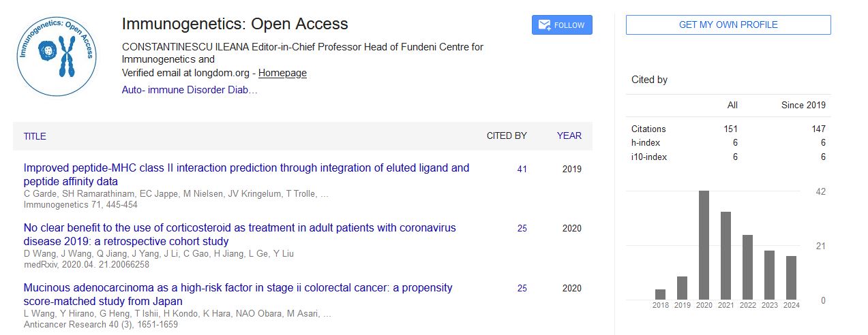Click the 25 citations for corticosteroid study
868x335 pixels.
click(522, 229)
